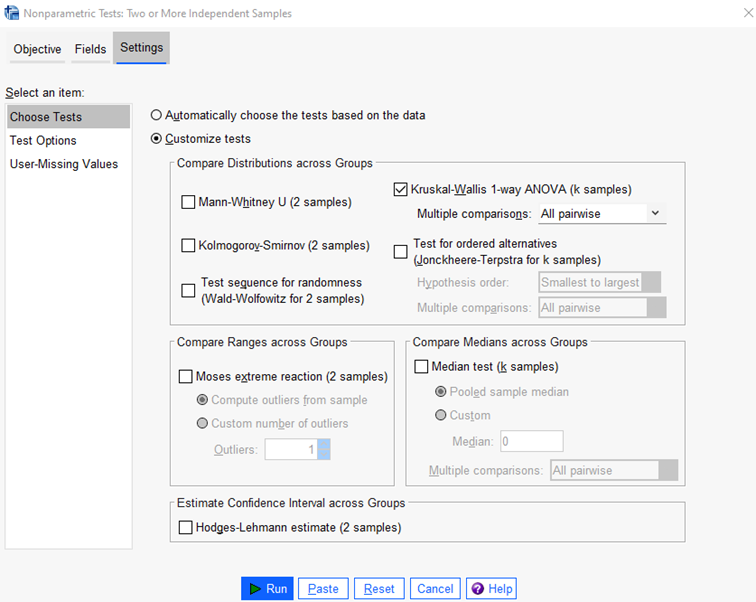Open Median test Multiple comparisons dropdown
Screen dimensions: 756x602
tap(613, 470)
